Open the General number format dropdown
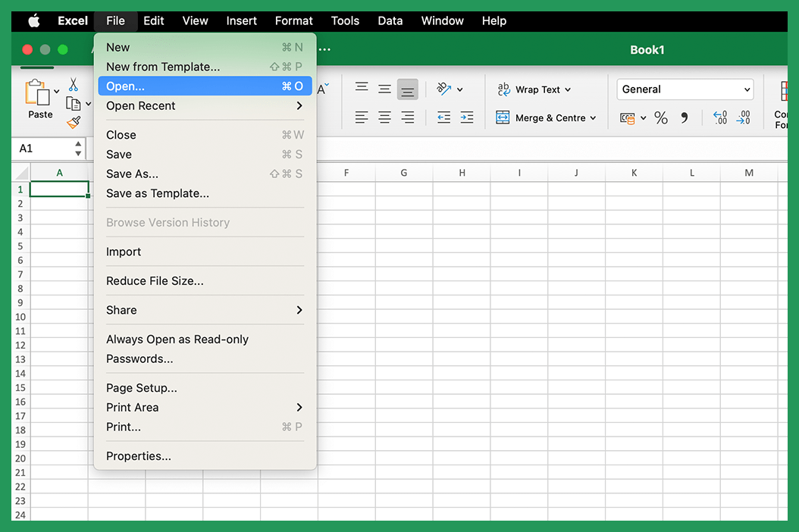The width and height of the screenshot is (799, 532). tap(685, 89)
